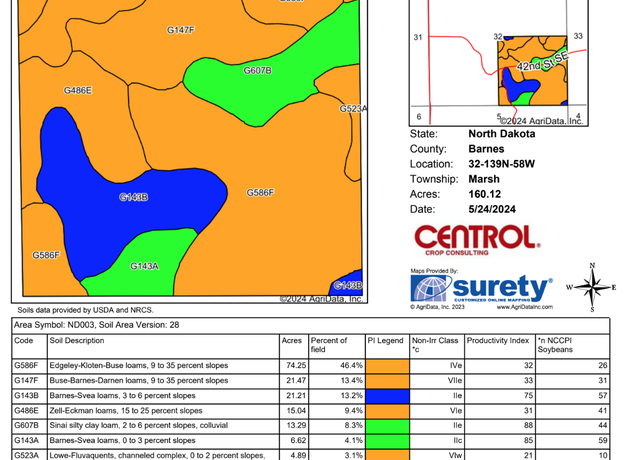Click the 'Productivity Index' column header
The image size is (640, 460).
pos(498,340)
